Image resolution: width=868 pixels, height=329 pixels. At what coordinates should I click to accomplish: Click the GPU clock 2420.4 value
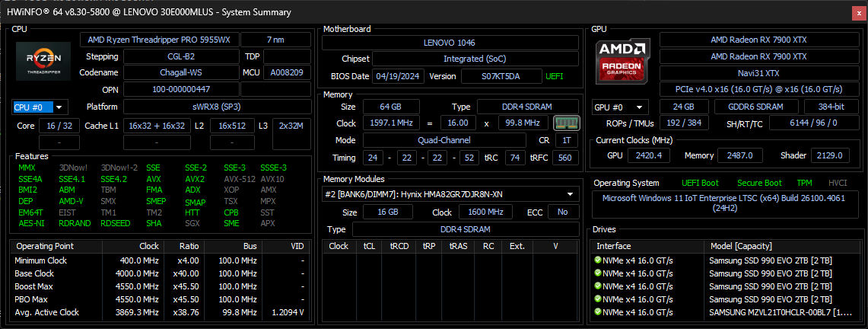coord(650,155)
